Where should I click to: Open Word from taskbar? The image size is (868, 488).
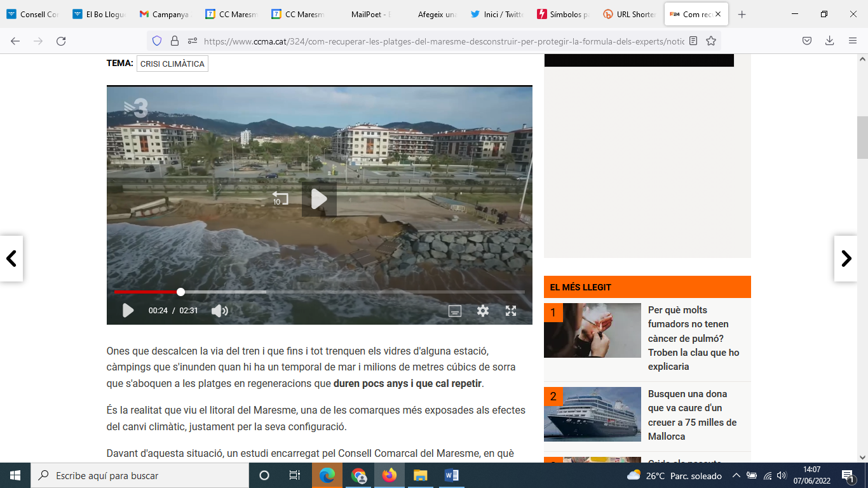point(452,475)
